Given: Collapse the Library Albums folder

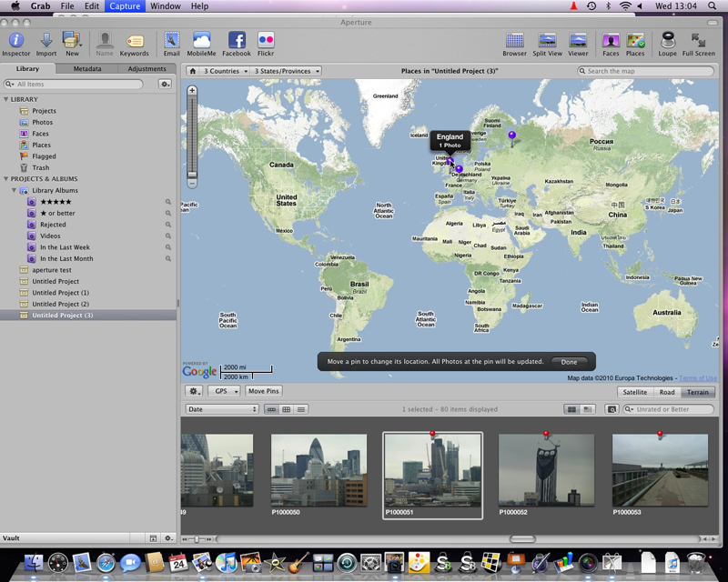Looking at the screenshot, I should 14,190.
